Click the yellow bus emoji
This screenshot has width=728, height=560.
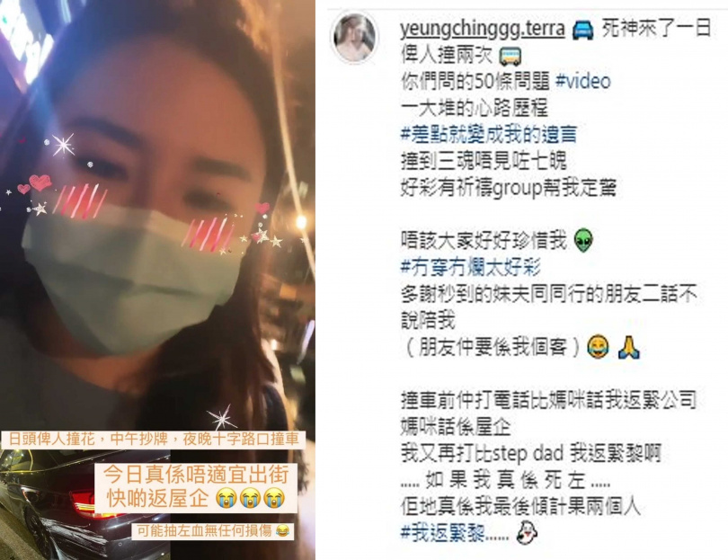[x=510, y=57]
